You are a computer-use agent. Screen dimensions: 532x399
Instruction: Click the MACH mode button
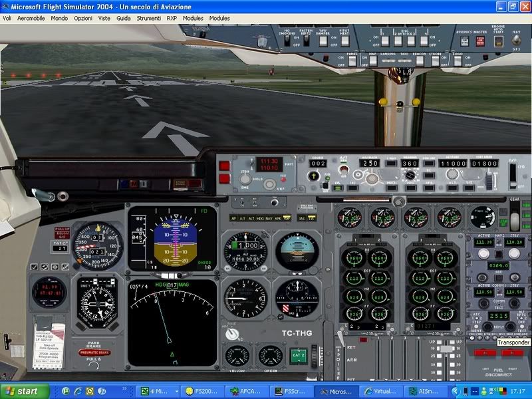tap(391, 188)
